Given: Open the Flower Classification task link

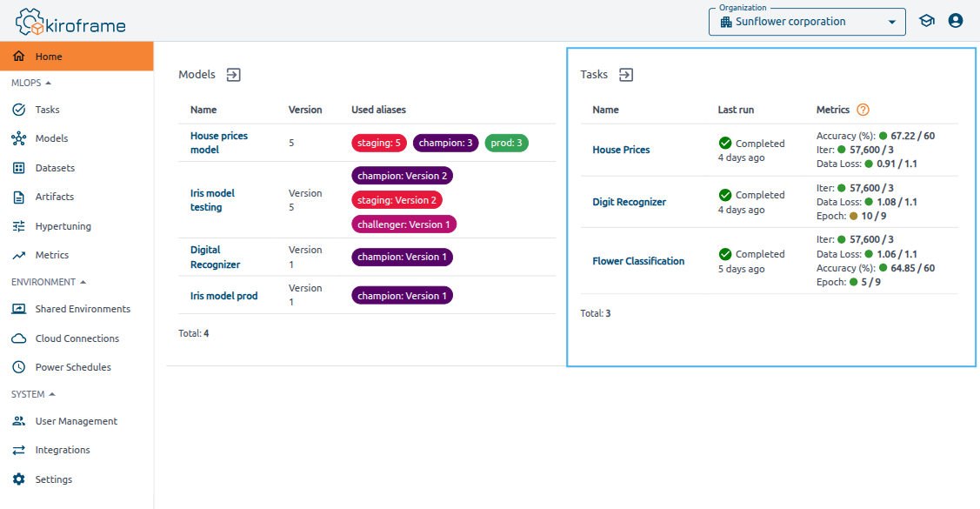Looking at the screenshot, I should click(x=638, y=261).
